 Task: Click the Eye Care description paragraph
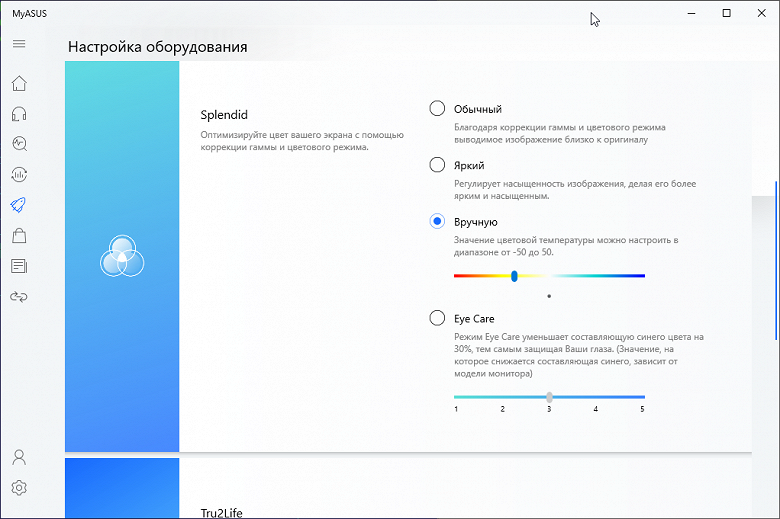coord(579,355)
